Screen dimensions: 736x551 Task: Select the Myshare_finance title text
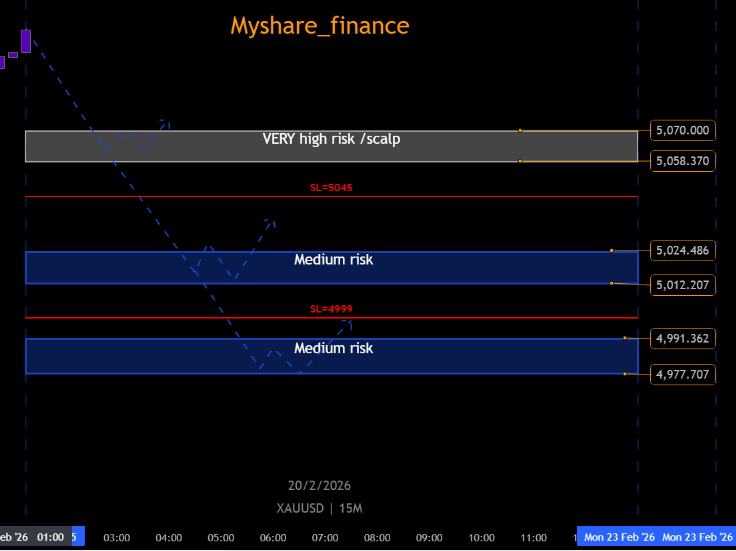point(320,25)
